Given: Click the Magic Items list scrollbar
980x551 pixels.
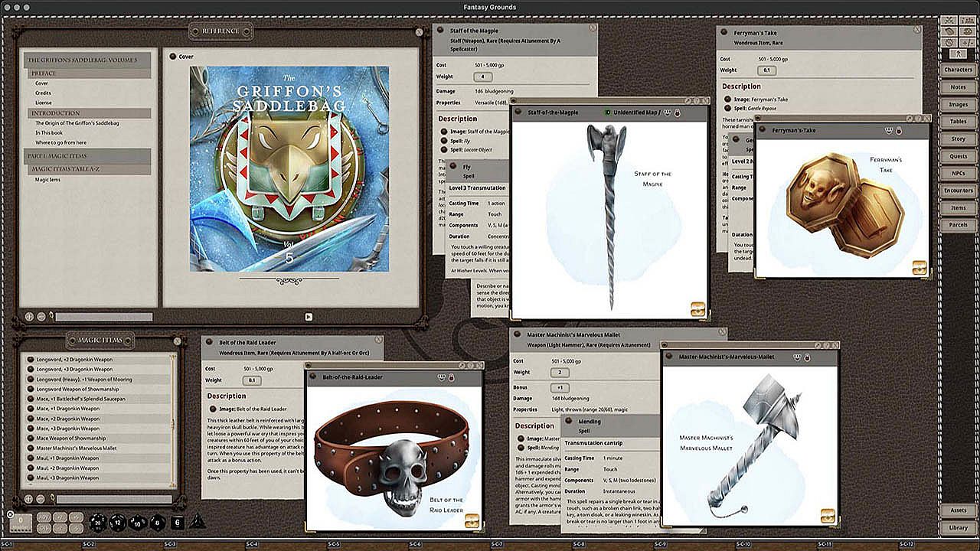Looking at the screenshot, I should click(x=173, y=422).
